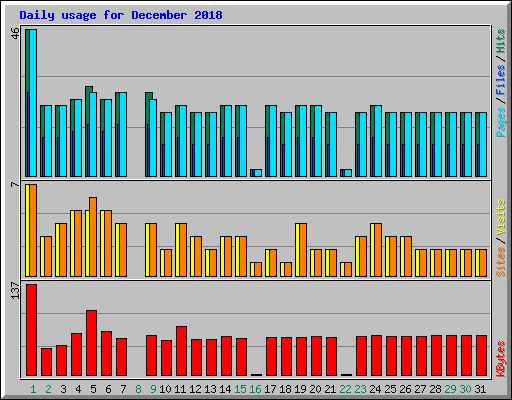Click the 'Pages' legend label
The image size is (512, 400).
coord(501,122)
